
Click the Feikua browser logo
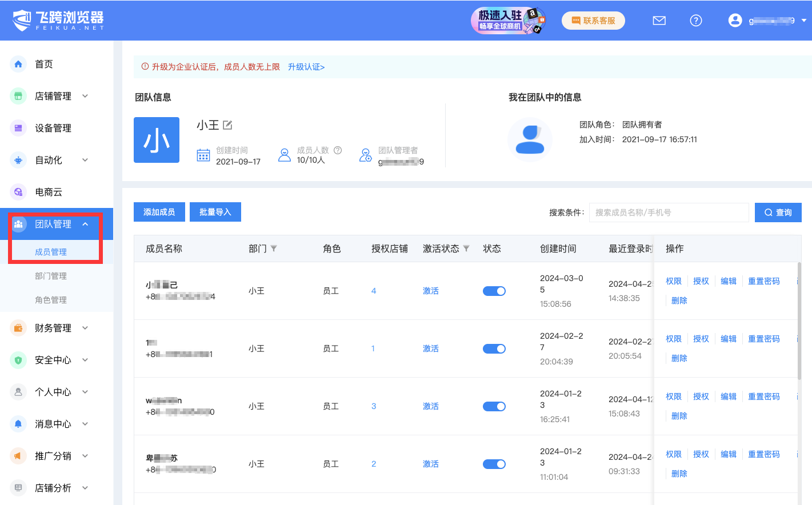pos(58,21)
